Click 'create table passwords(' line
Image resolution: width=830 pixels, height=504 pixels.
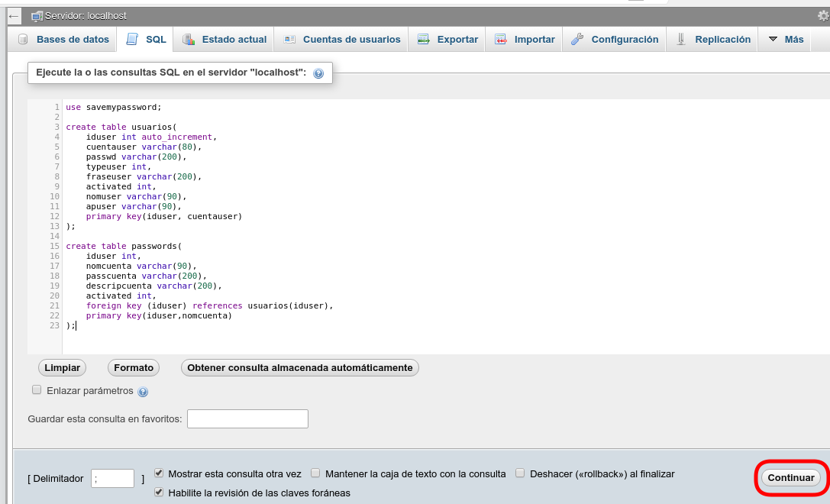124,246
